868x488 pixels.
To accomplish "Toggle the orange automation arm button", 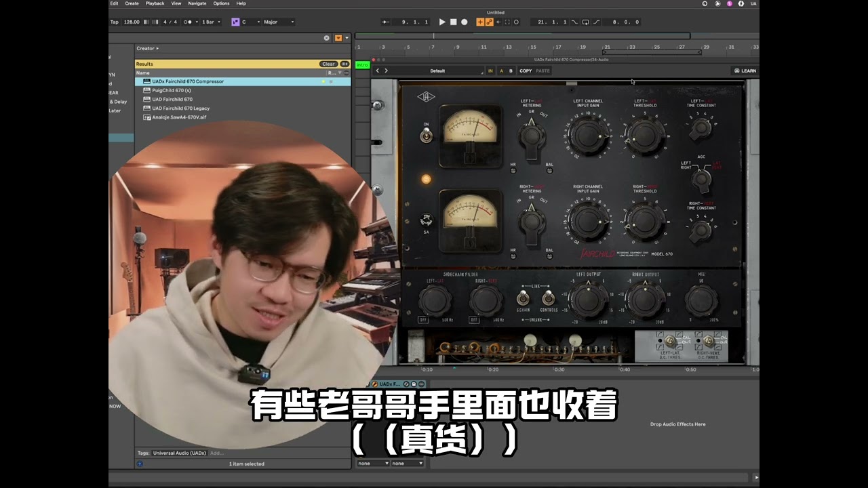I will 489,22.
